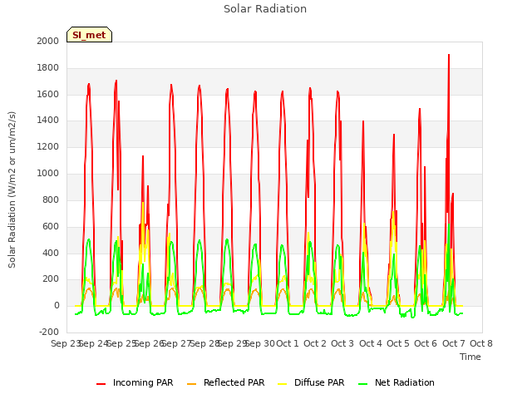
Task: Click the Time x-axis label
Action: pos(470,357)
